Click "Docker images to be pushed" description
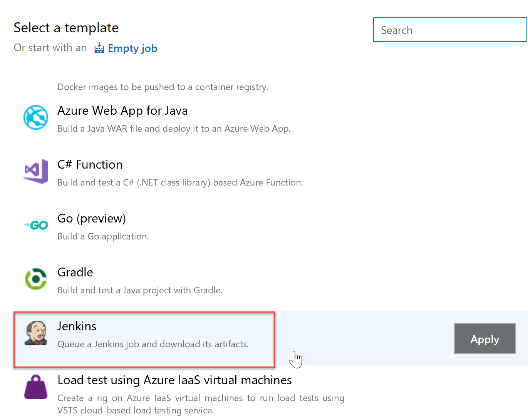Image resolution: width=528 pixels, height=420 pixels. click(x=163, y=87)
